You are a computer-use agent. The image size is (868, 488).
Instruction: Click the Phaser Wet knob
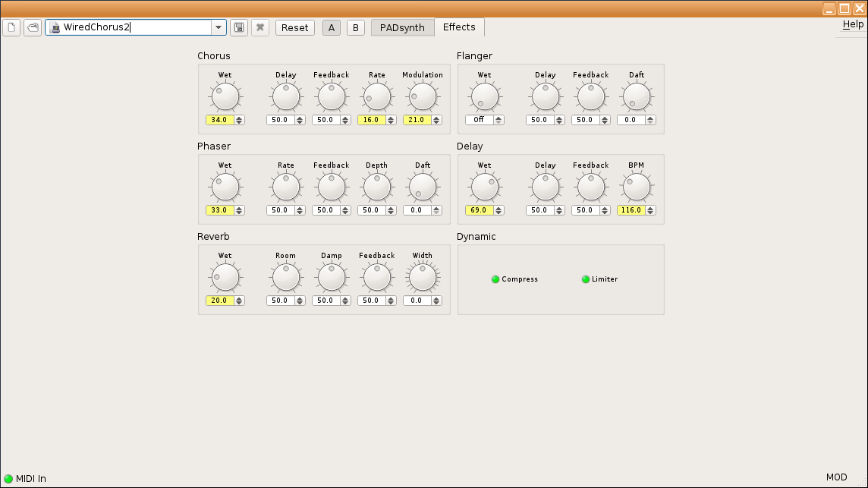point(225,187)
